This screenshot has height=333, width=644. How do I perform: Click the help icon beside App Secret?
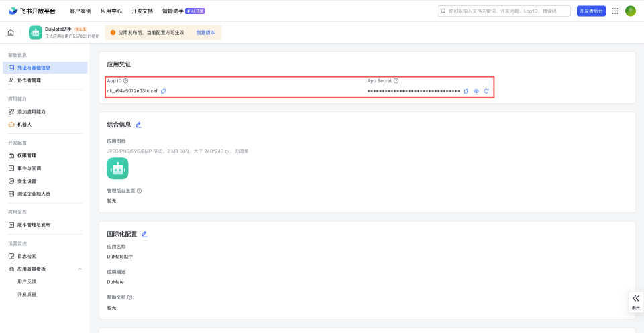pos(396,80)
